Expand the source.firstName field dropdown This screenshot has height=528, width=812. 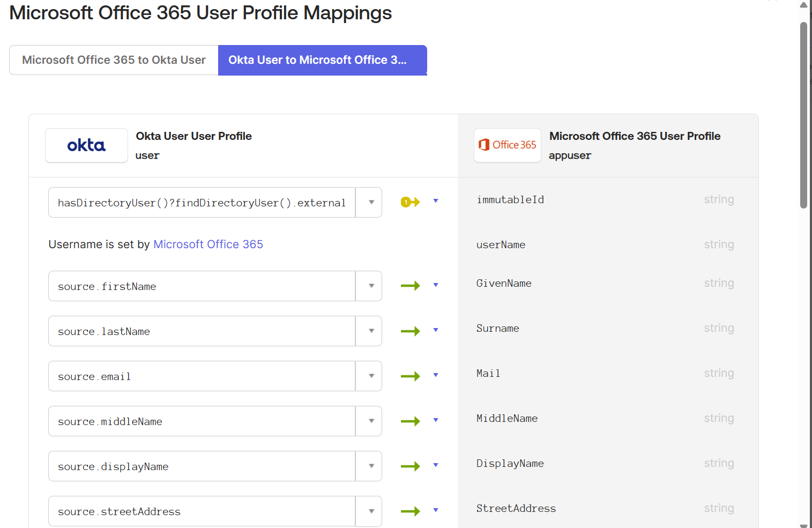[369, 286]
